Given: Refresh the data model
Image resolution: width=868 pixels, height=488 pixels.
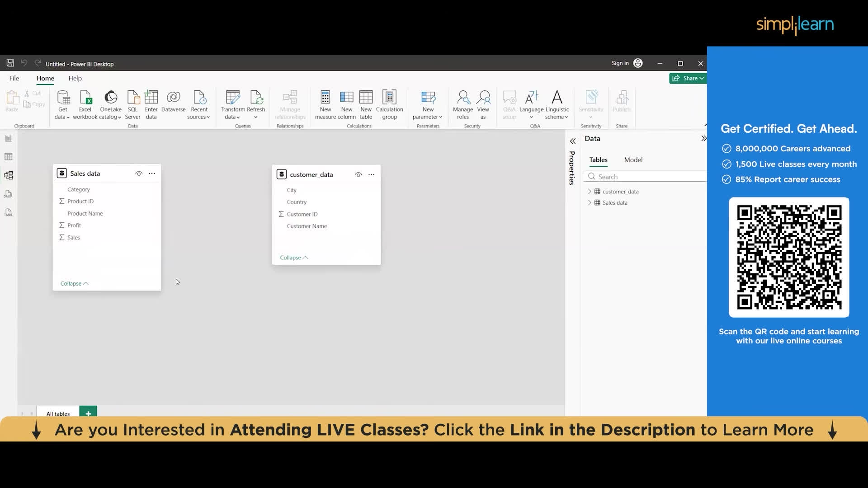Looking at the screenshot, I should [x=256, y=105].
